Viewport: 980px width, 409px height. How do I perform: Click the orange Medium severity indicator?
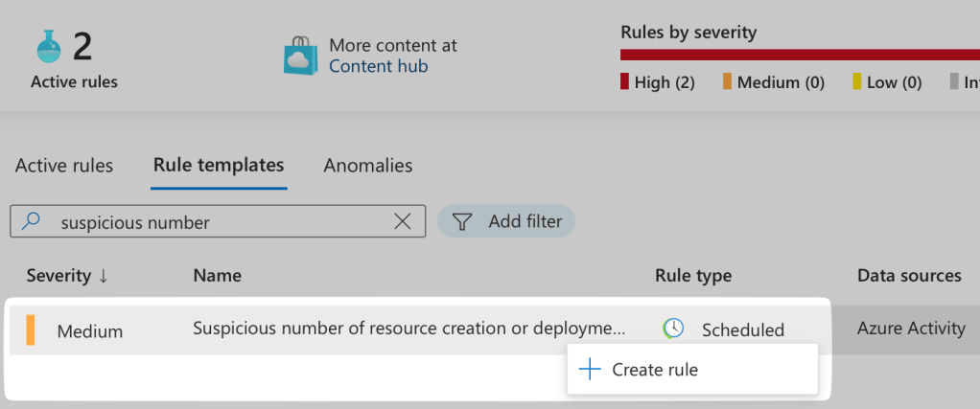[x=31, y=329]
